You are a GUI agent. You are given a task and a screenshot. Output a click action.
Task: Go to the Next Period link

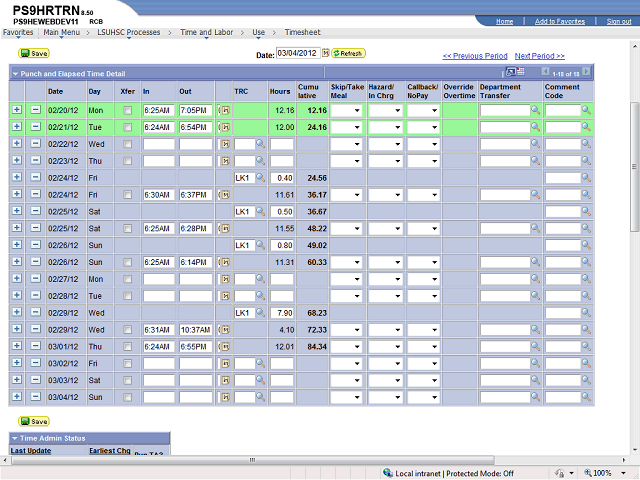pyautogui.click(x=539, y=56)
